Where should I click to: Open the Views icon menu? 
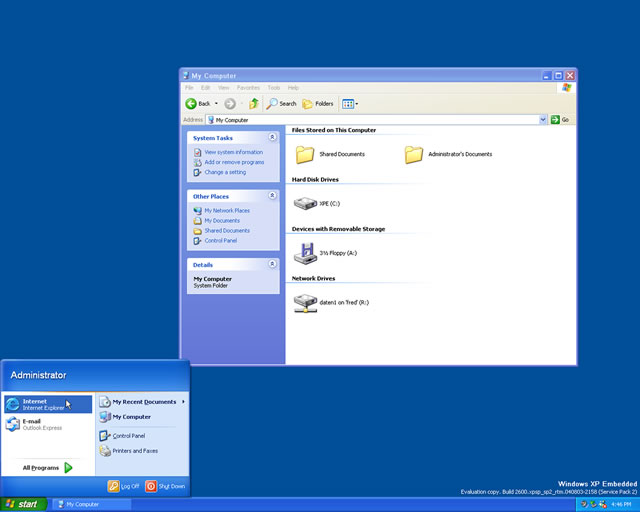pyautogui.click(x=350, y=104)
